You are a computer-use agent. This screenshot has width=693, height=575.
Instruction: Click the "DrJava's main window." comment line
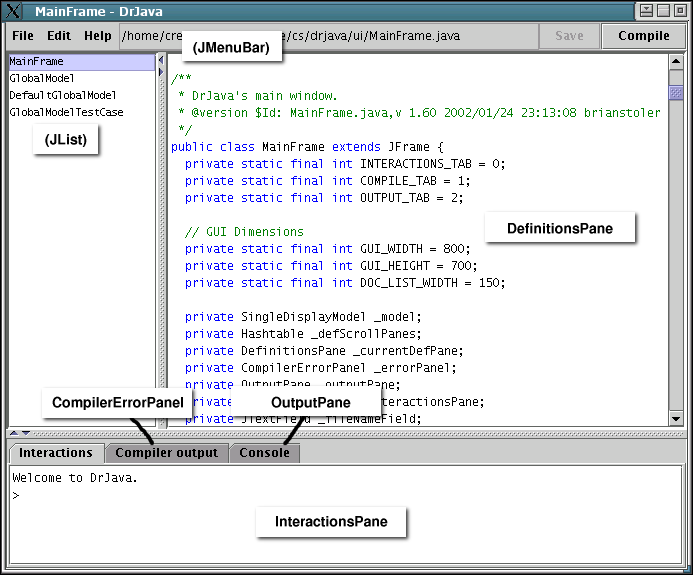[258, 96]
